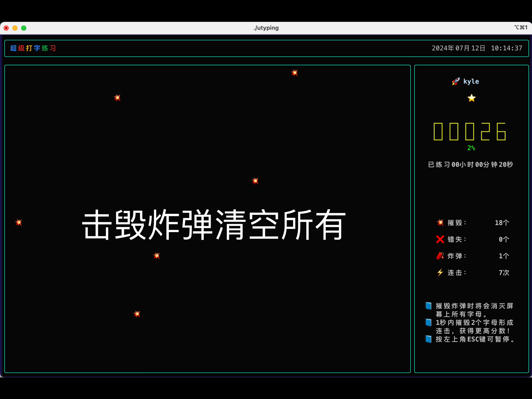Screen dimensions: 532x399
Task: Toggle the spark at the bottom of the play field
Action: (x=136, y=314)
